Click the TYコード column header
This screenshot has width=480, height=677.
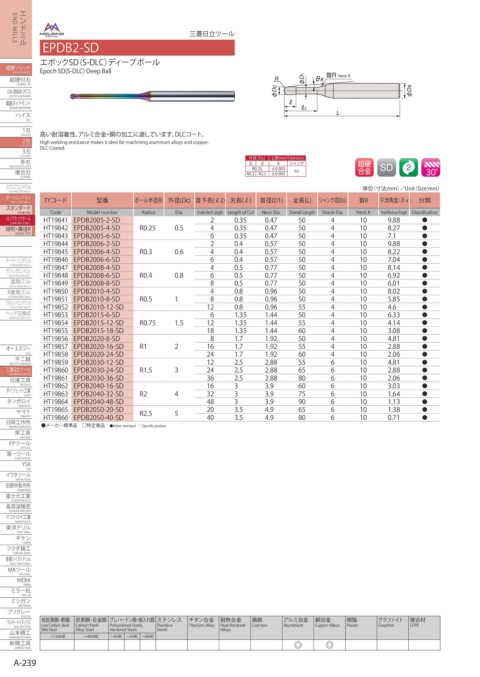pos(56,200)
